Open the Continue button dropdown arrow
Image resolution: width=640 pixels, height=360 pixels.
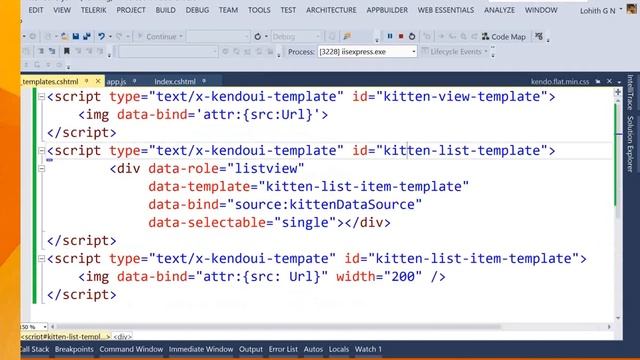coord(181,37)
